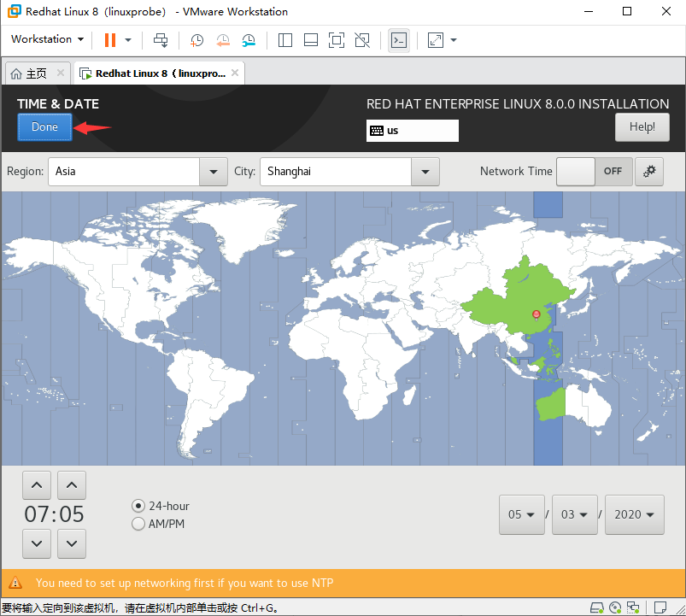Toggle the Network Time switch
Screen dimensions: 686x616
594,172
